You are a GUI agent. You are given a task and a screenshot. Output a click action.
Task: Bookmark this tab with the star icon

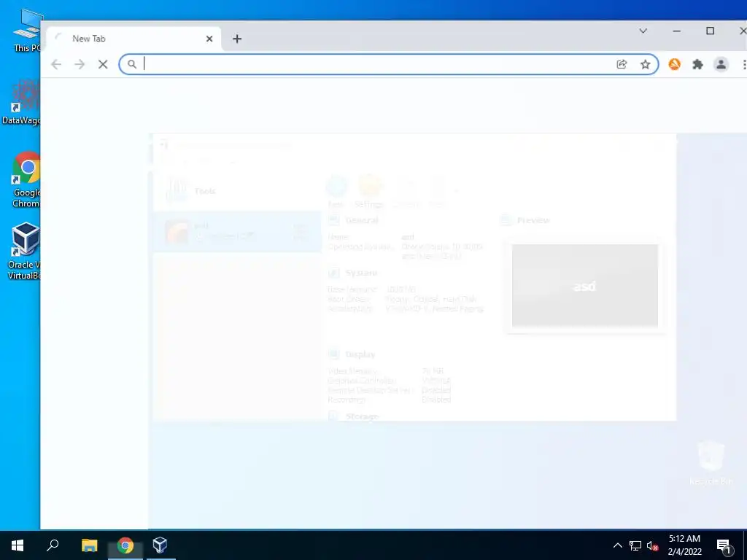tap(645, 64)
